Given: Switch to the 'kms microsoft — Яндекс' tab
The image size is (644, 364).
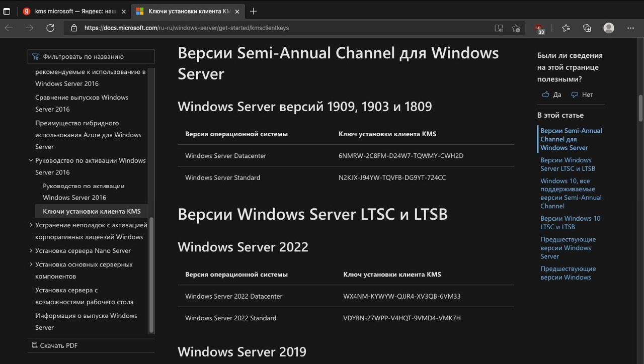Looking at the screenshot, I should click(74, 11).
